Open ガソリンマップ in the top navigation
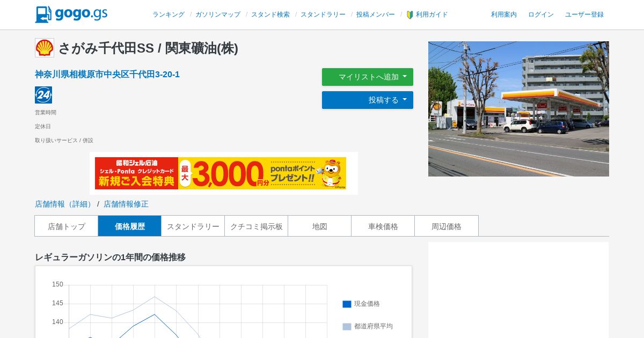This screenshot has width=644, height=338. [218, 14]
